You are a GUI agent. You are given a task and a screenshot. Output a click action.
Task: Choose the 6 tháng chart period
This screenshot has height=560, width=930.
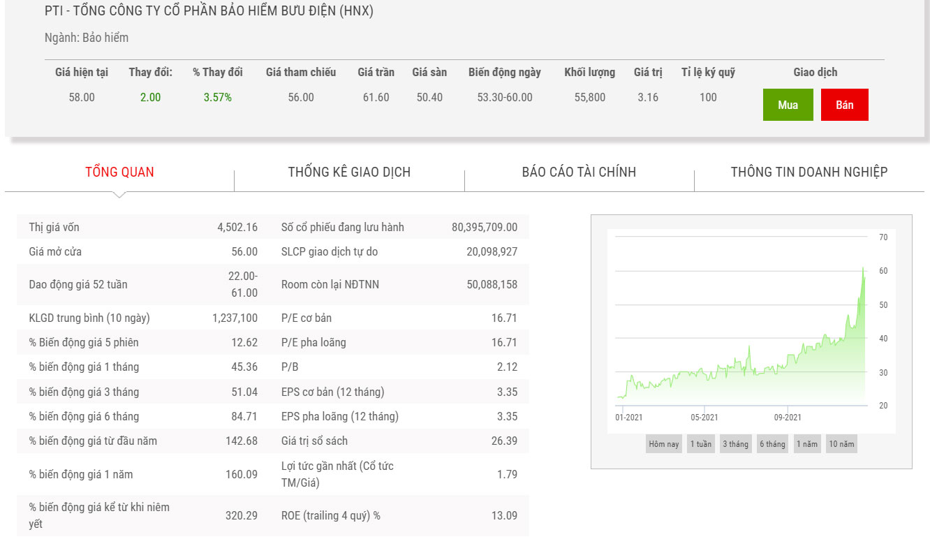(x=772, y=444)
